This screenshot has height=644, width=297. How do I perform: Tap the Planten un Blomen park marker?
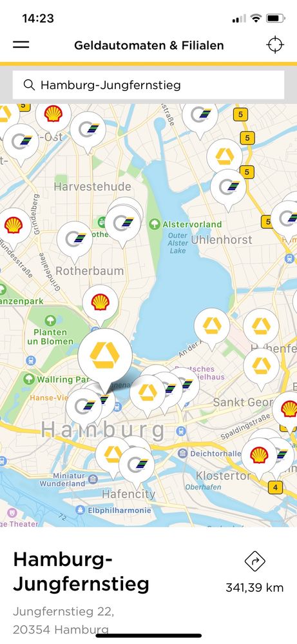50,319
